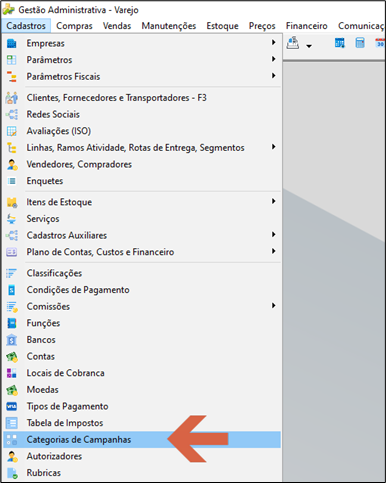Open the Compras menu

(74, 26)
